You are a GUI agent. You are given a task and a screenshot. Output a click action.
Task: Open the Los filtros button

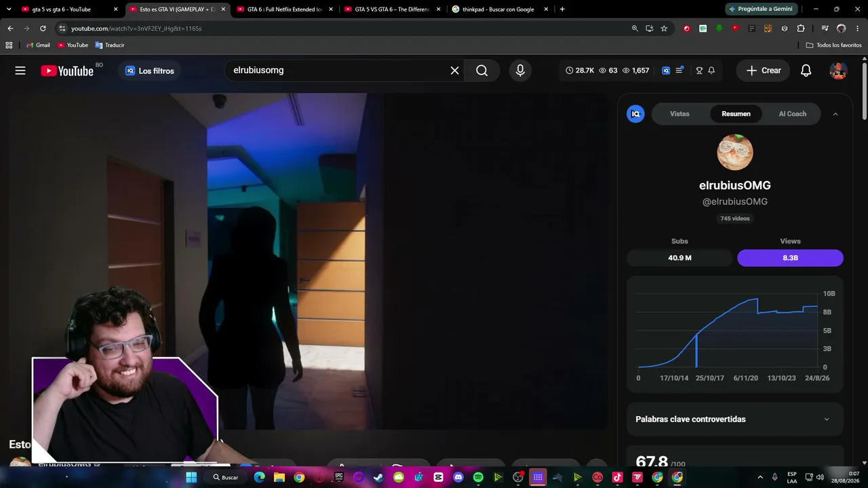coord(149,70)
